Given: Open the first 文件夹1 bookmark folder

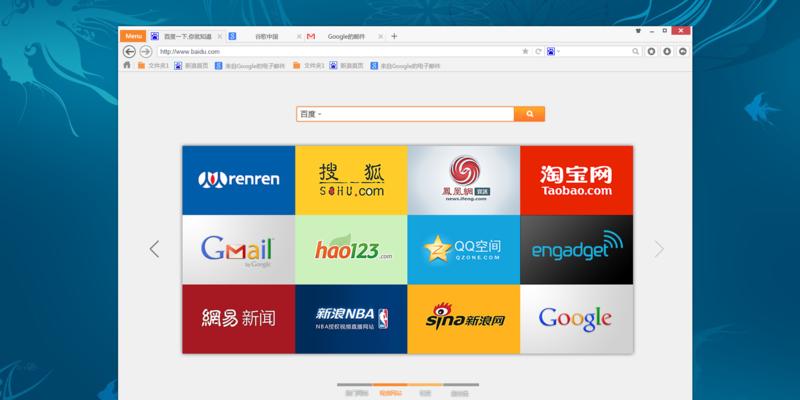Looking at the screenshot, I should click(153, 66).
